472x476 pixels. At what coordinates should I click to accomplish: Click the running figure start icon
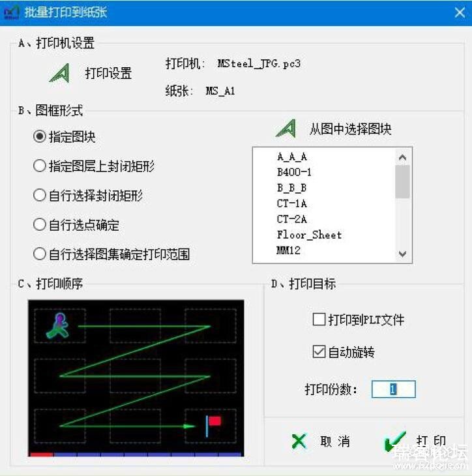pyautogui.click(x=58, y=325)
